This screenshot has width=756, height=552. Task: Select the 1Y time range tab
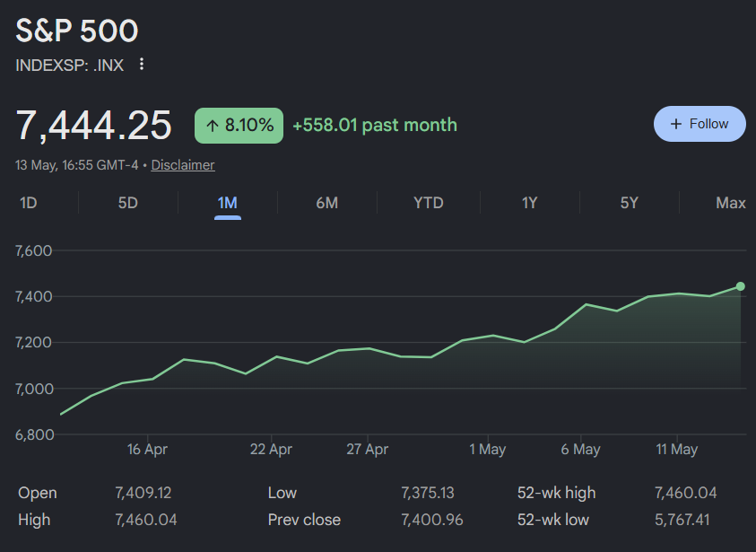pyautogui.click(x=529, y=203)
